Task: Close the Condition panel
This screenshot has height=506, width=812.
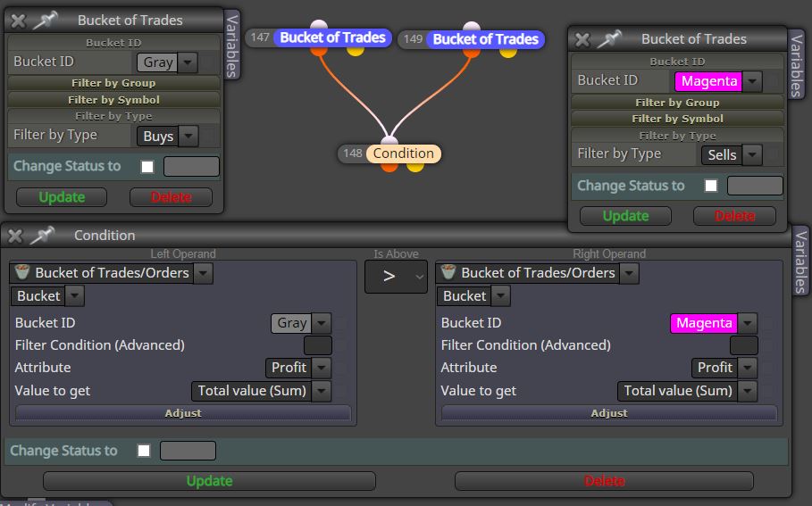Action: [x=15, y=236]
